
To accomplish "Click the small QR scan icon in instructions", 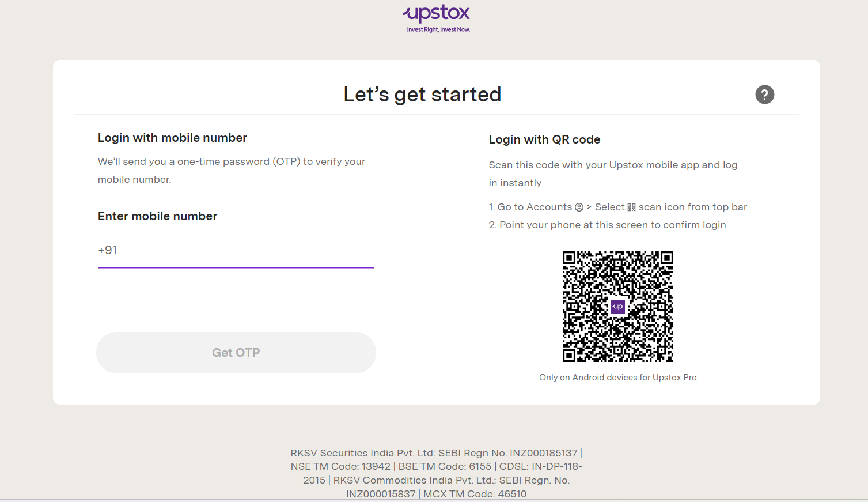I will click(631, 207).
